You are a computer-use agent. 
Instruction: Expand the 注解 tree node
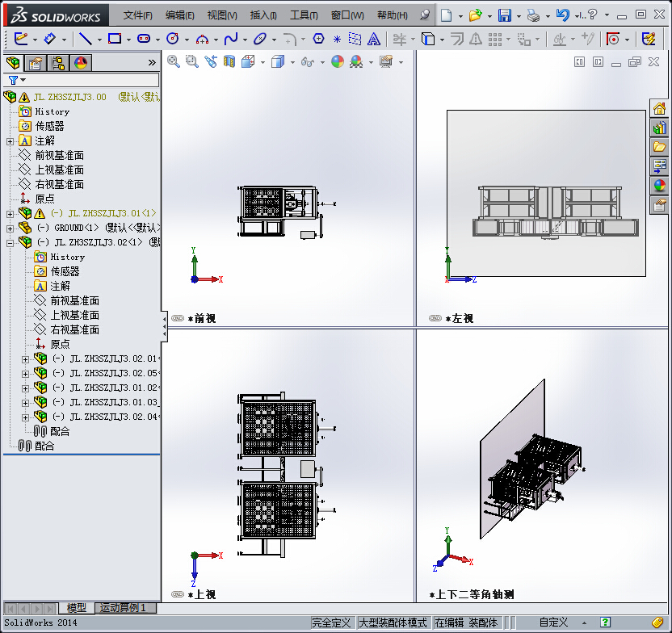[10, 141]
